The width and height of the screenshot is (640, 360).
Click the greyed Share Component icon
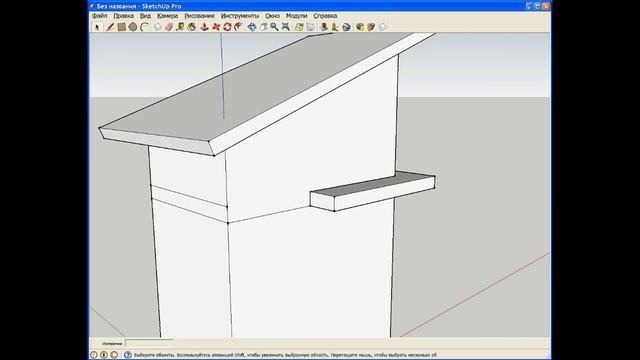tap(382, 27)
